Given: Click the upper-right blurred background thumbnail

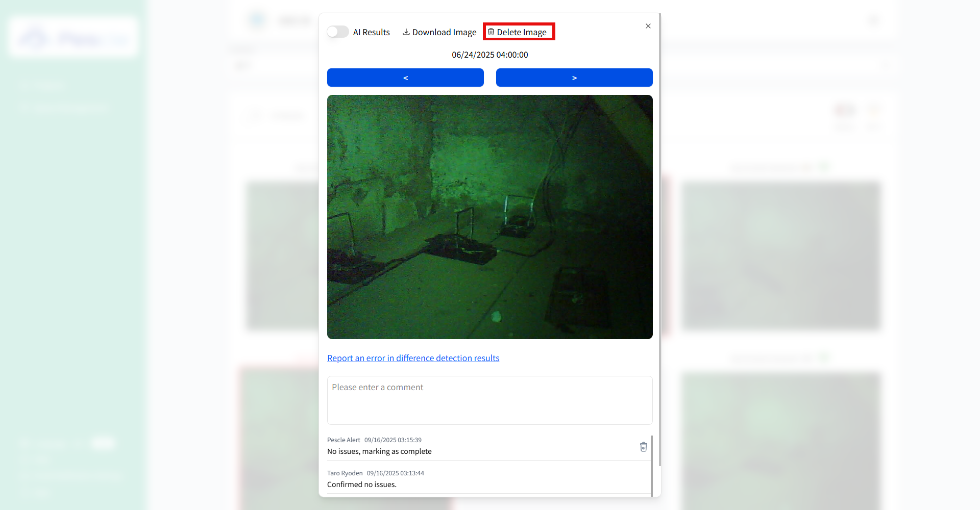Looking at the screenshot, I should tap(781, 255).
